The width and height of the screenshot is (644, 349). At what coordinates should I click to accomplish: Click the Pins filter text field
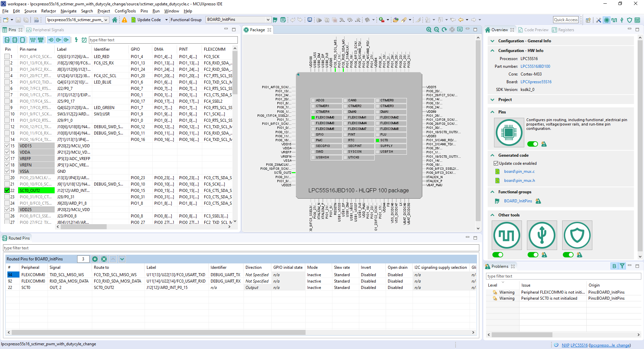click(x=163, y=40)
